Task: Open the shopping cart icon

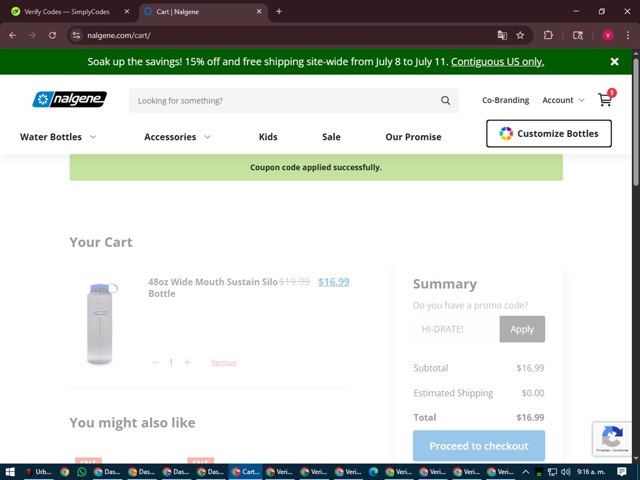Action: [605, 100]
